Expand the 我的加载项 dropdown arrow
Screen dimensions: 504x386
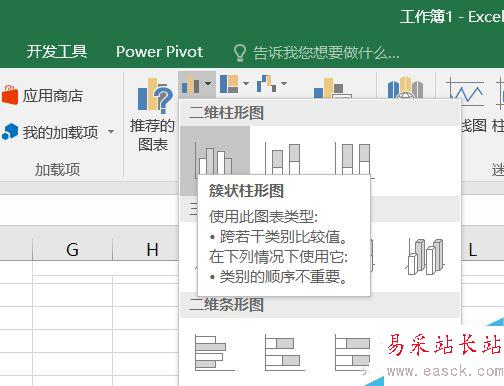click(111, 132)
